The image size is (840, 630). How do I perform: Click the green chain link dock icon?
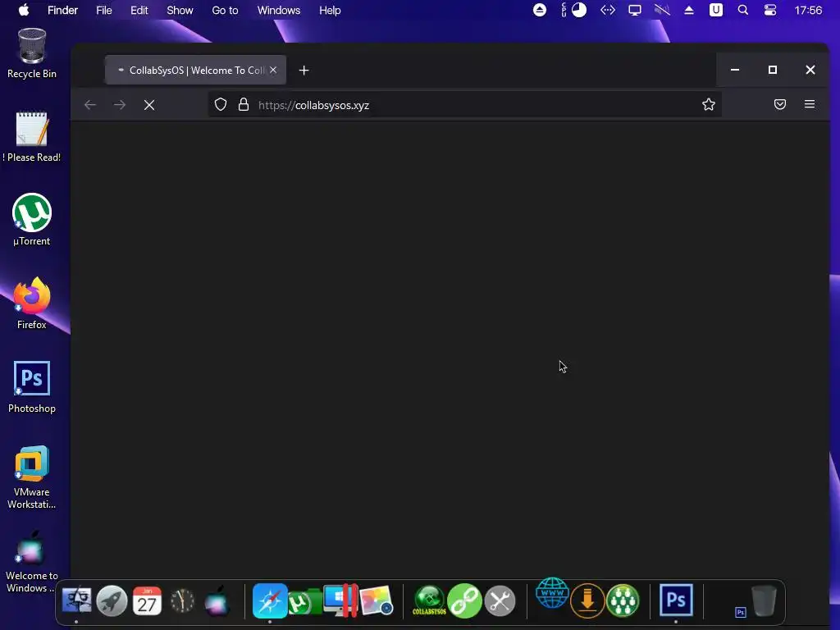[x=464, y=600]
